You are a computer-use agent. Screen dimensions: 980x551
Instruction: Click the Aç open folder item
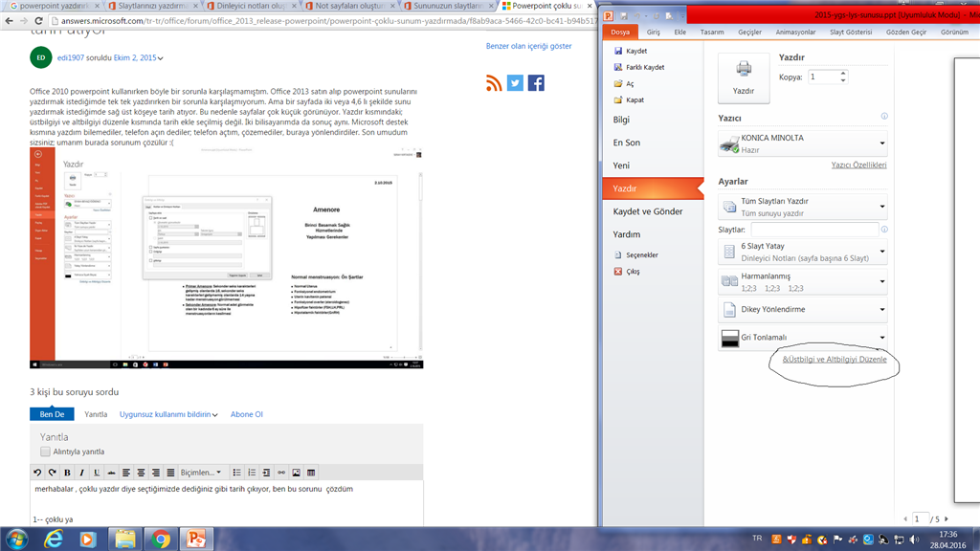point(624,83)
